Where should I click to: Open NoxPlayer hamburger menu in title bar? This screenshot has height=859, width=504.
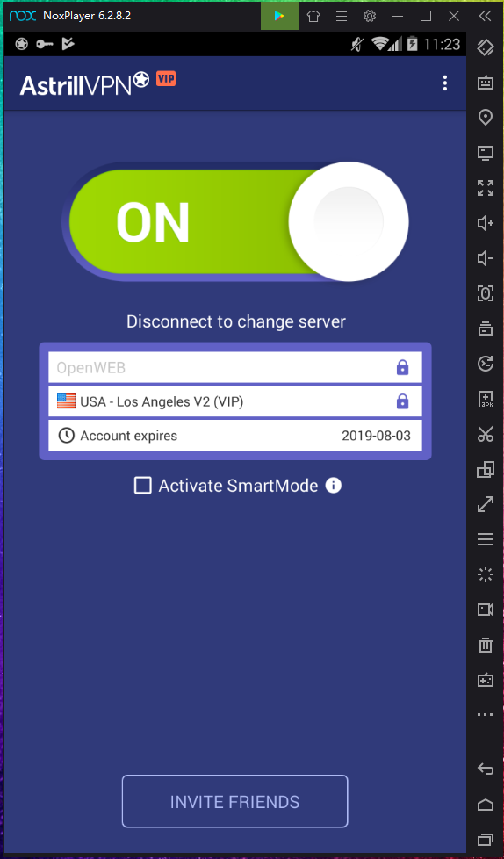[342, 17]
